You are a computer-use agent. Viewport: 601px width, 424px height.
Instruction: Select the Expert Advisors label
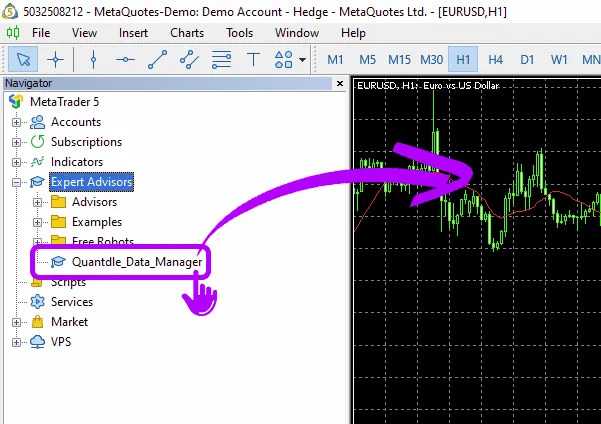[92, 182]
